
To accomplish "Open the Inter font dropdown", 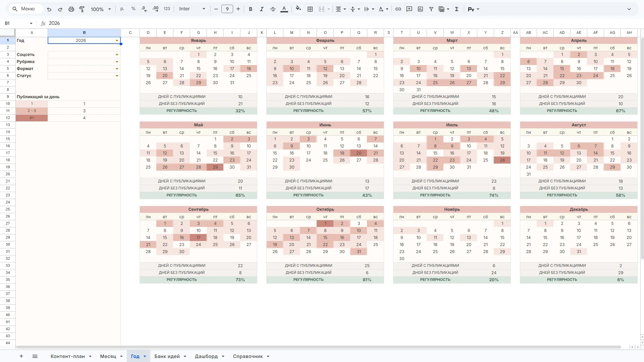I will (x=192, y=9).
